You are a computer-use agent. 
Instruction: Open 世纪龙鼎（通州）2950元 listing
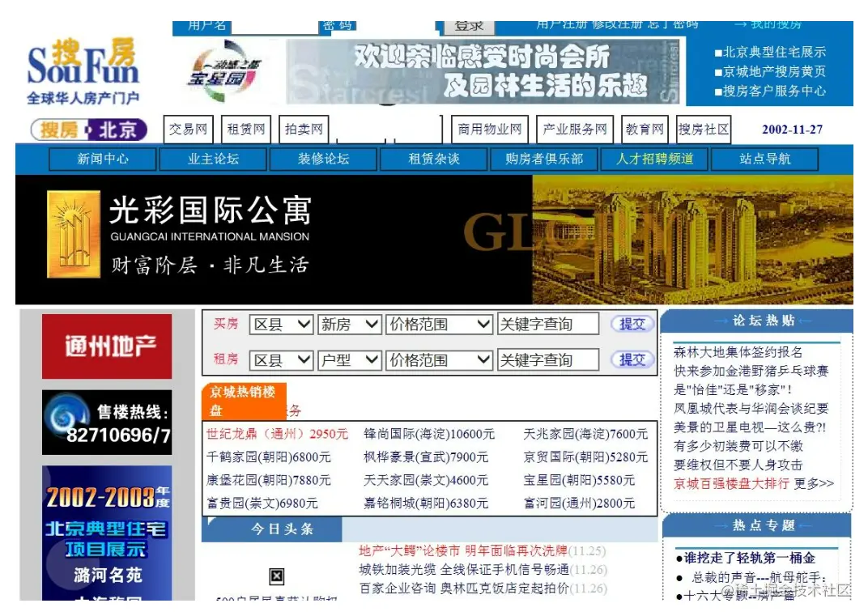click(x=278, y=434)
